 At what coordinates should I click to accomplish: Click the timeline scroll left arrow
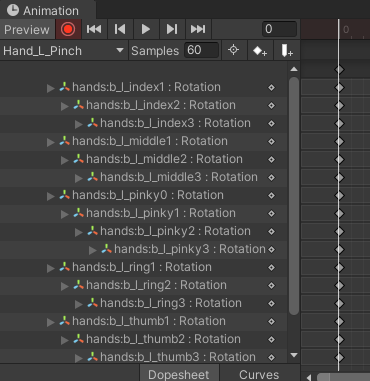pyautogui.click(x=309, y=377)
